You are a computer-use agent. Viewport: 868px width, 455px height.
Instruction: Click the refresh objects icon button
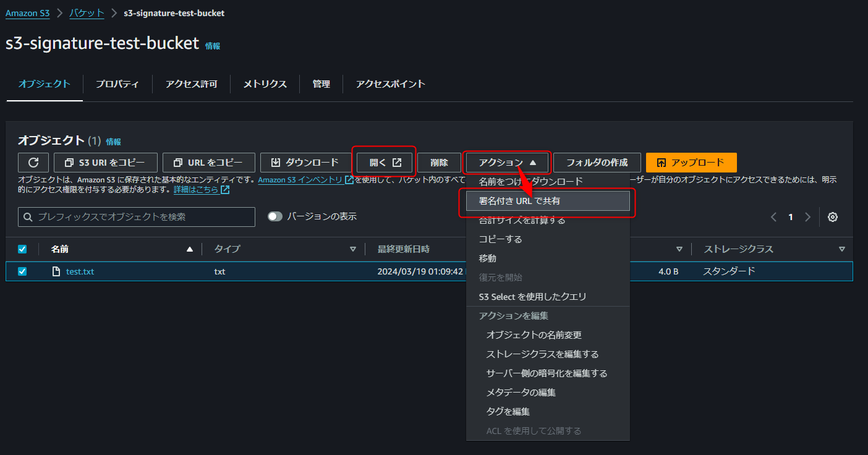pyautogui.click(x=33, y=163)
